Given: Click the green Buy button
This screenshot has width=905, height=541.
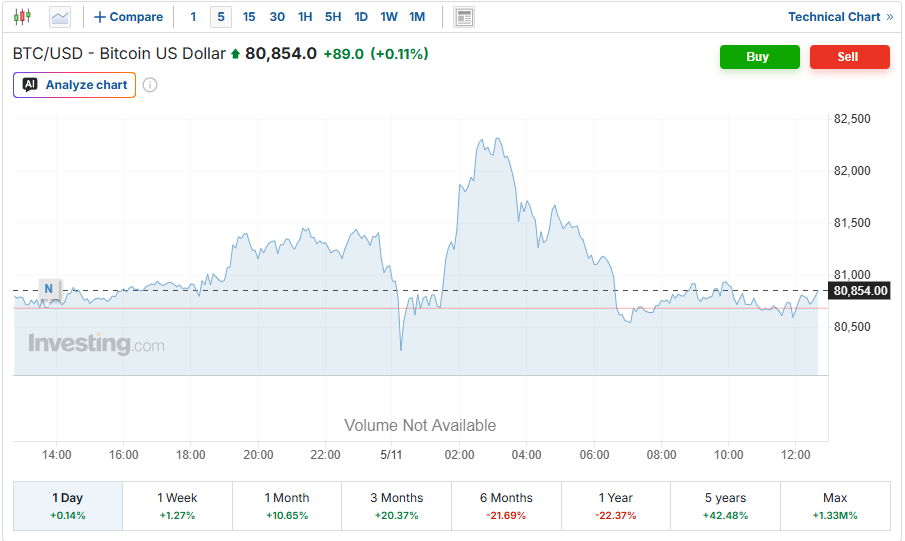Looking at the screenshot, I should click(760, 57).
